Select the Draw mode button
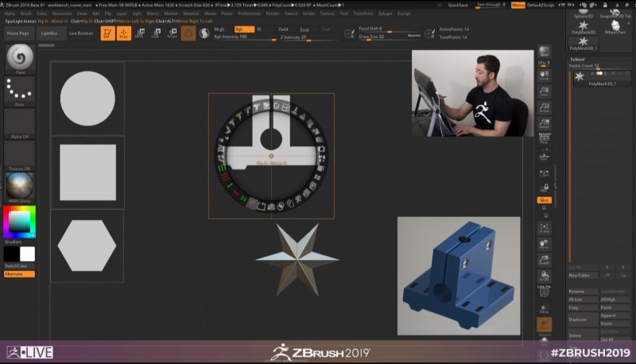 point(123,33)
